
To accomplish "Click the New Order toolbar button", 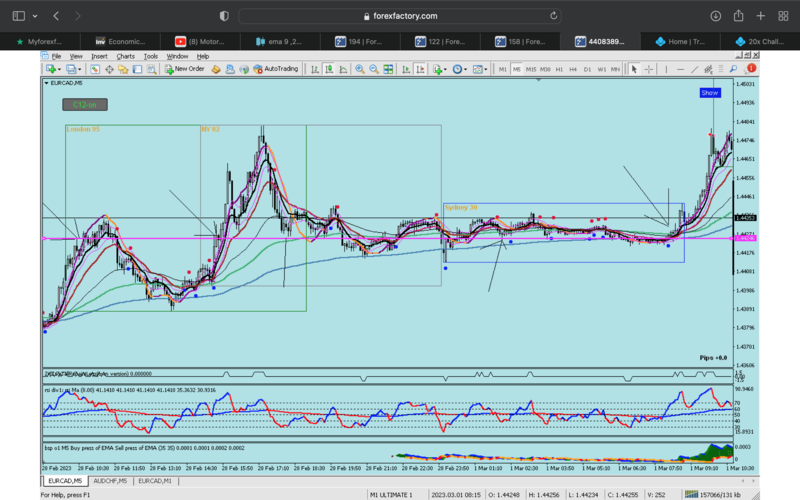I will (185, 69).
